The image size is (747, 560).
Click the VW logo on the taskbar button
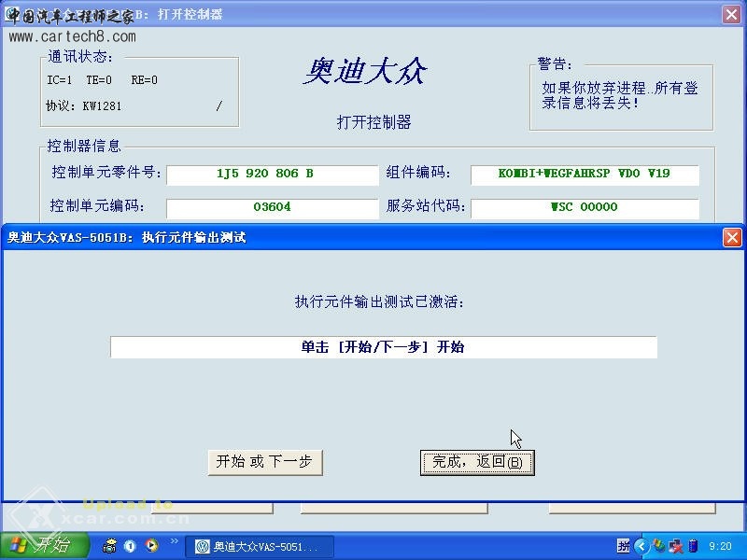(202, 547)
